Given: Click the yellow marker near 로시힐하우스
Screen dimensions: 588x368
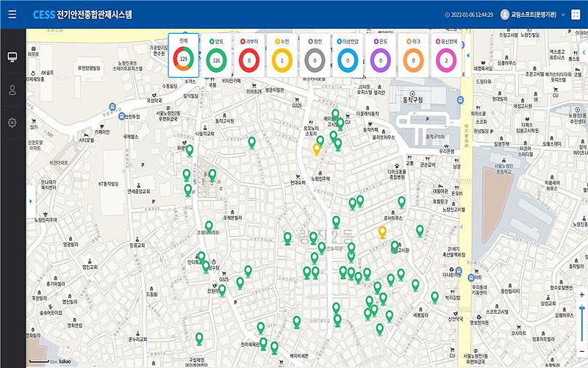Looking at the screenshot, I should point(382,232).
